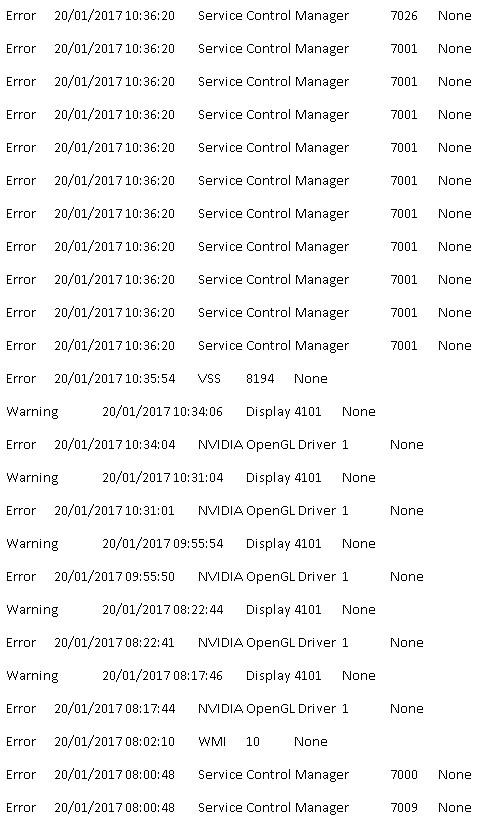The height and width of the screenshot is (823, 496).
Task: Click the Display warning at 10:31:04
Action: pyautogui.click(x=191, y=478)
